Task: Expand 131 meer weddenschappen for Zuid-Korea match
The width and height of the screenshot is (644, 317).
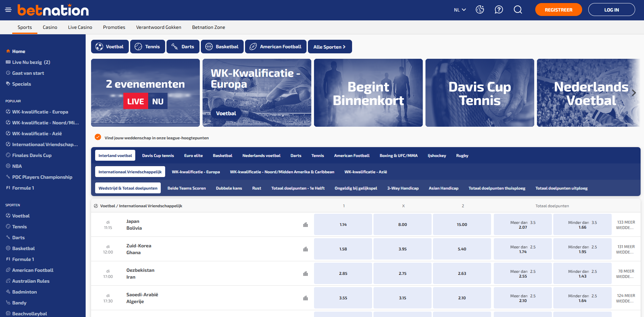Action: click(x=626, y=249)
